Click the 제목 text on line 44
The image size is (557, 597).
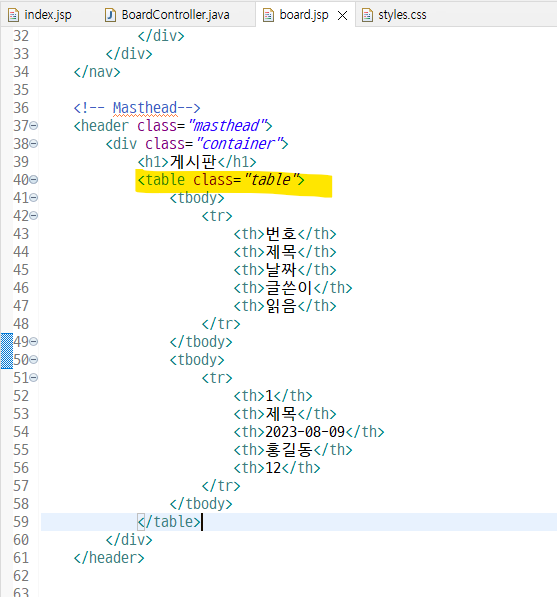[x=281, y=252]
